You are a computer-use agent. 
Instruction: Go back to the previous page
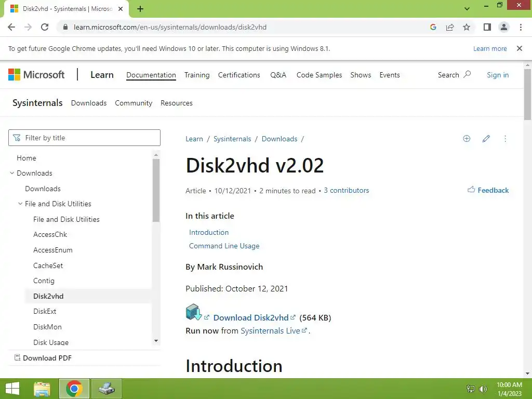(11, 27)
